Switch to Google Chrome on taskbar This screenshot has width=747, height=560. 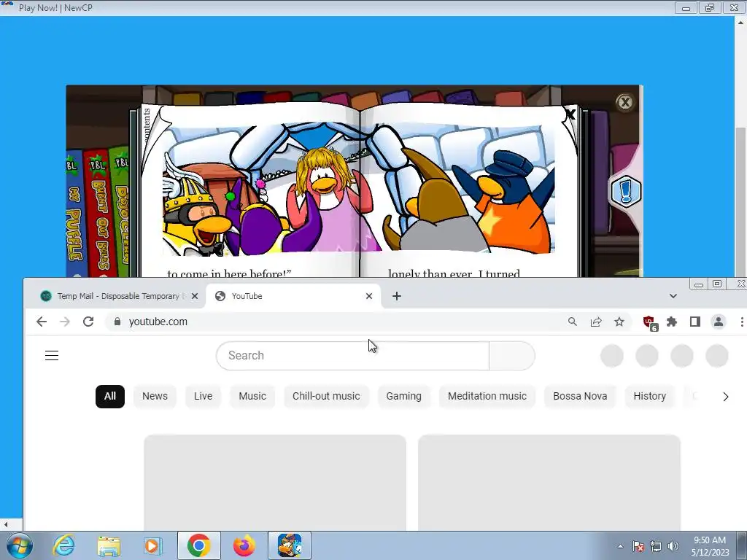(x=198, y=545)
